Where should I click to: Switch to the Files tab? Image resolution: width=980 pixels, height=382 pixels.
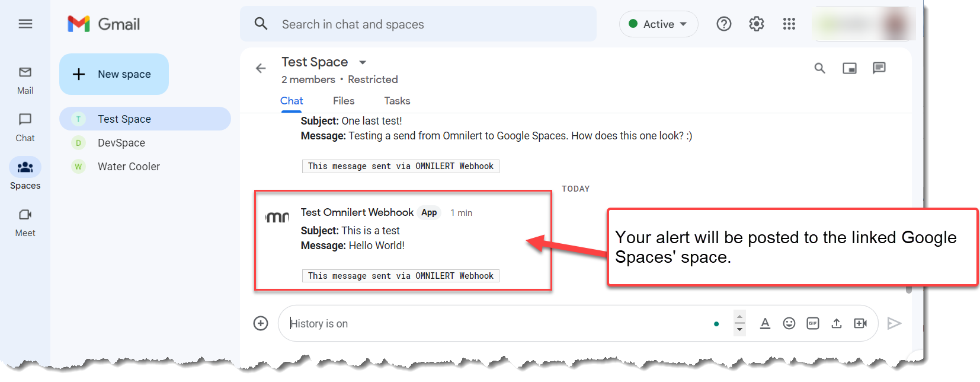click(344, 101)
